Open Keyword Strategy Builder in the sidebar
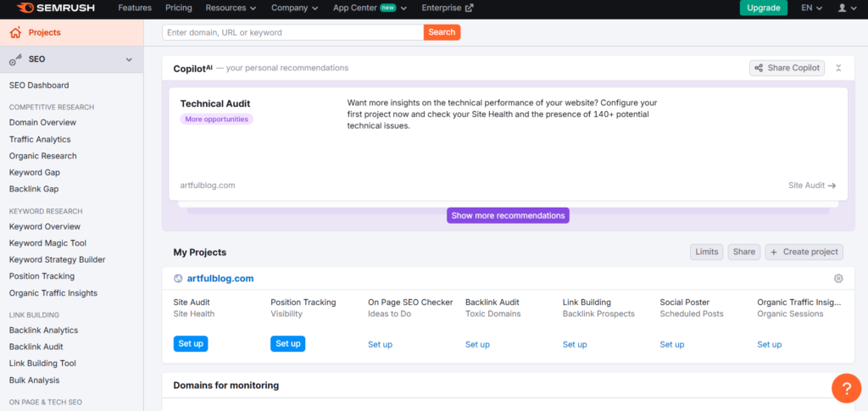Screen dimensions: 868x411 pos(57,259)
